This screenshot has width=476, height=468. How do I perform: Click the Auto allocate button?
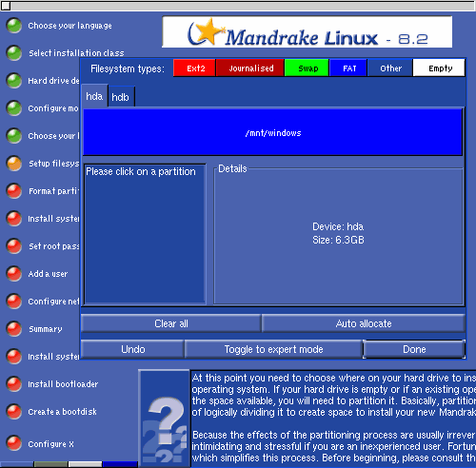(364, 323)
